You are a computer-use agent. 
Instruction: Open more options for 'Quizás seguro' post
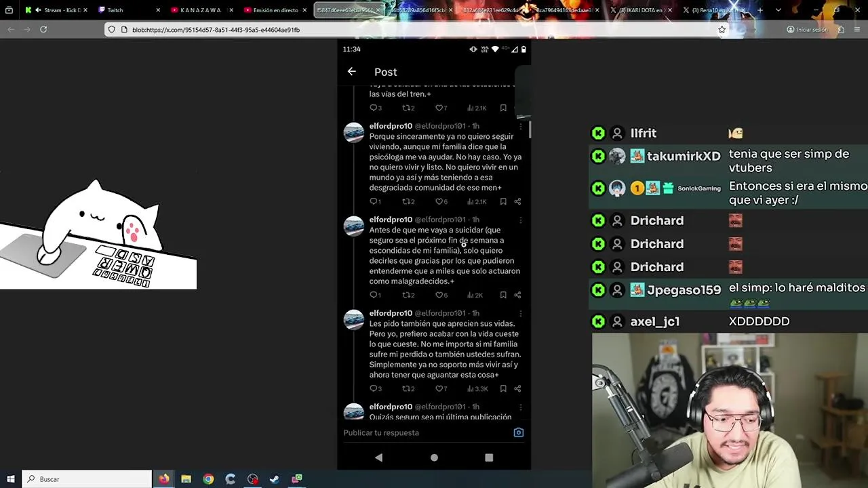click(520, 407)
